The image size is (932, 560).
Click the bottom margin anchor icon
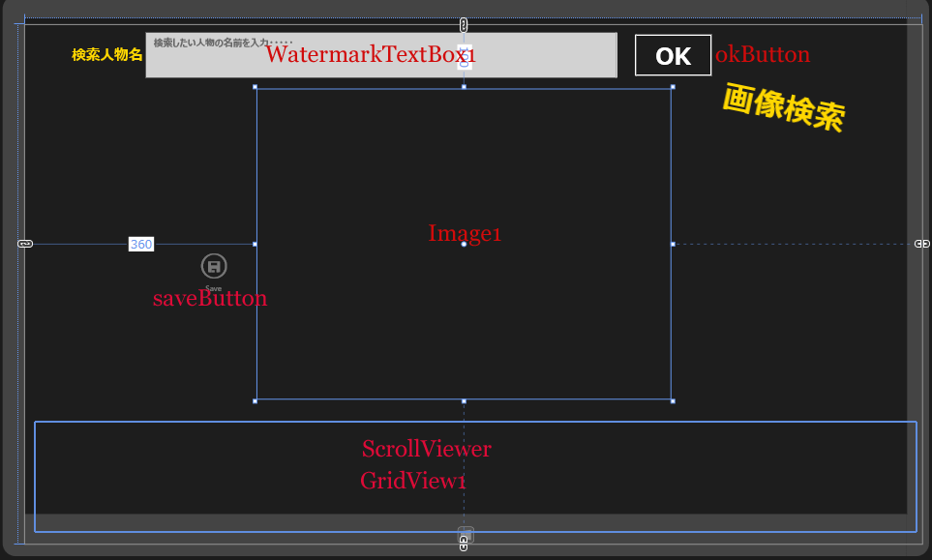[464, 546]
